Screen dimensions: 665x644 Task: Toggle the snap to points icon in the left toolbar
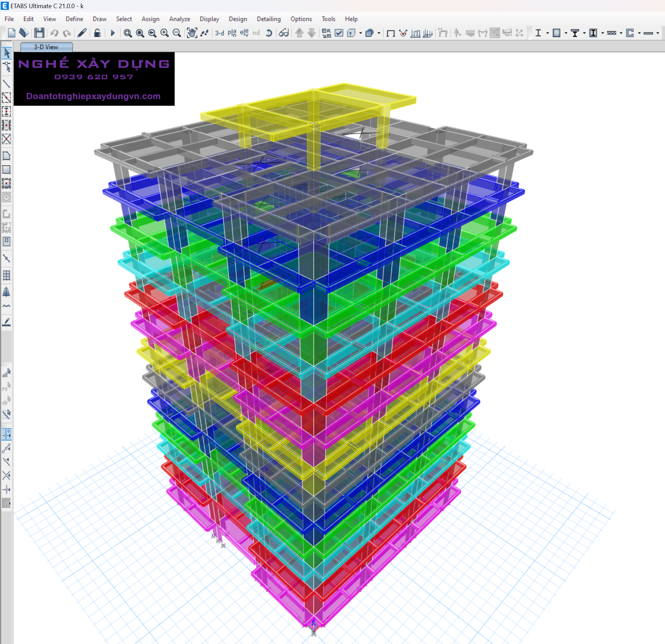6,434
